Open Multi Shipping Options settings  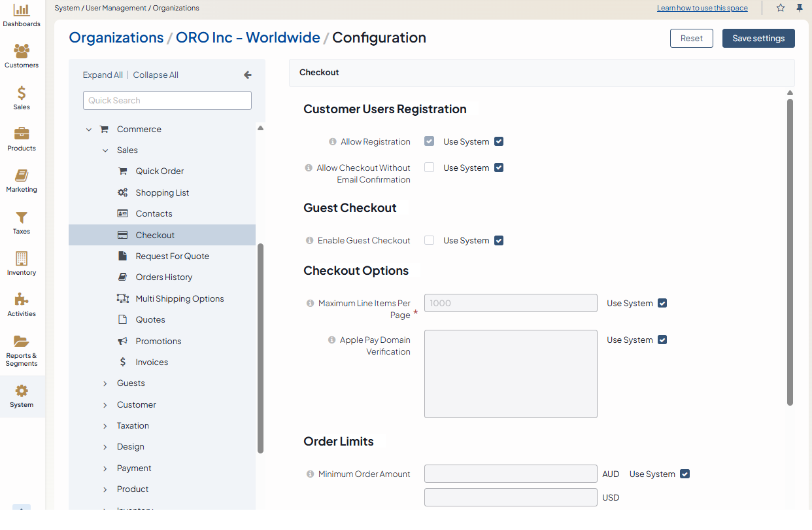pos(179,299)
